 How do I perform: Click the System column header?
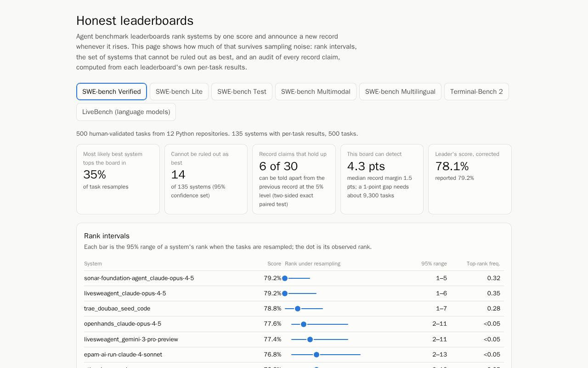pyautogui.click(x=93, y=264)
